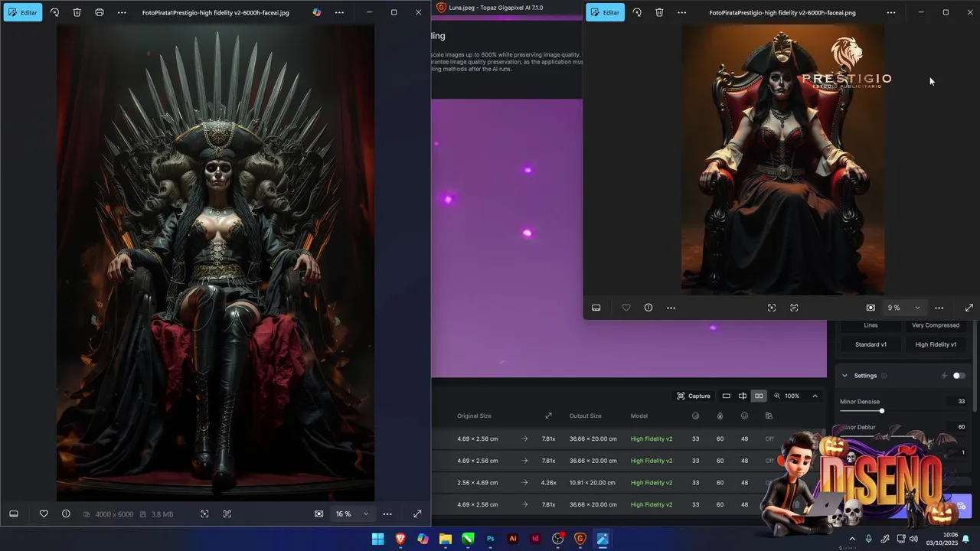Viewport: 980px width, 551px height.
Task: Open Topaz Gigapixel from the taskbar
Action: coord(580,539)
